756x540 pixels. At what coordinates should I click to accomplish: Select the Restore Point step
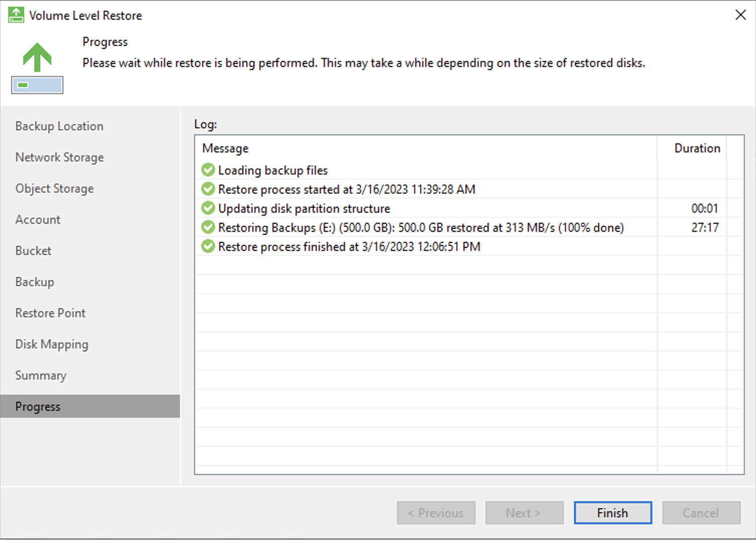pos(50,313)
